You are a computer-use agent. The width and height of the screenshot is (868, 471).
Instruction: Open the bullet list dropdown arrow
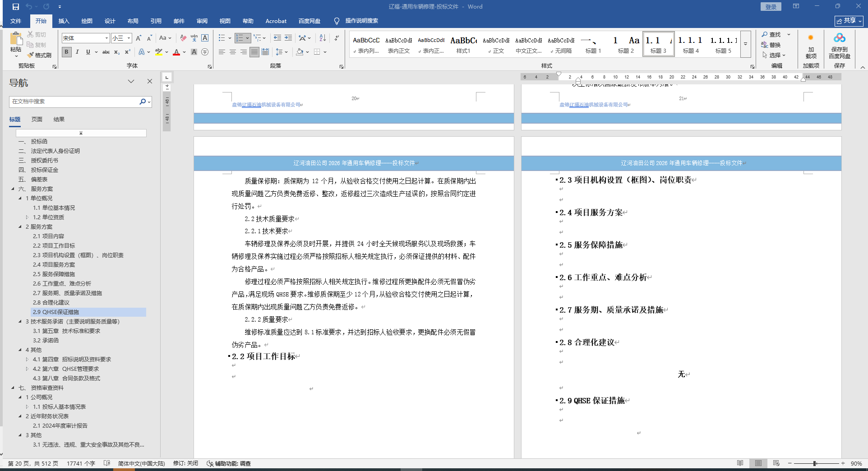(x=230, y=38)
